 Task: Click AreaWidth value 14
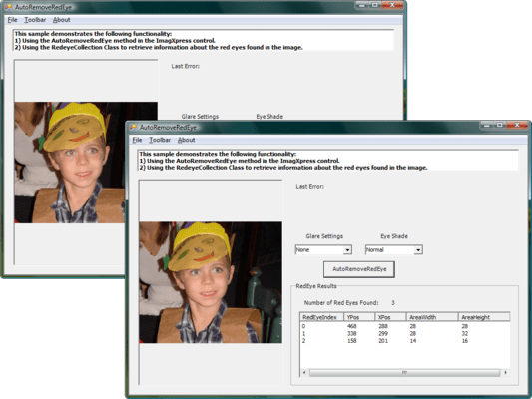coord(412,341)
